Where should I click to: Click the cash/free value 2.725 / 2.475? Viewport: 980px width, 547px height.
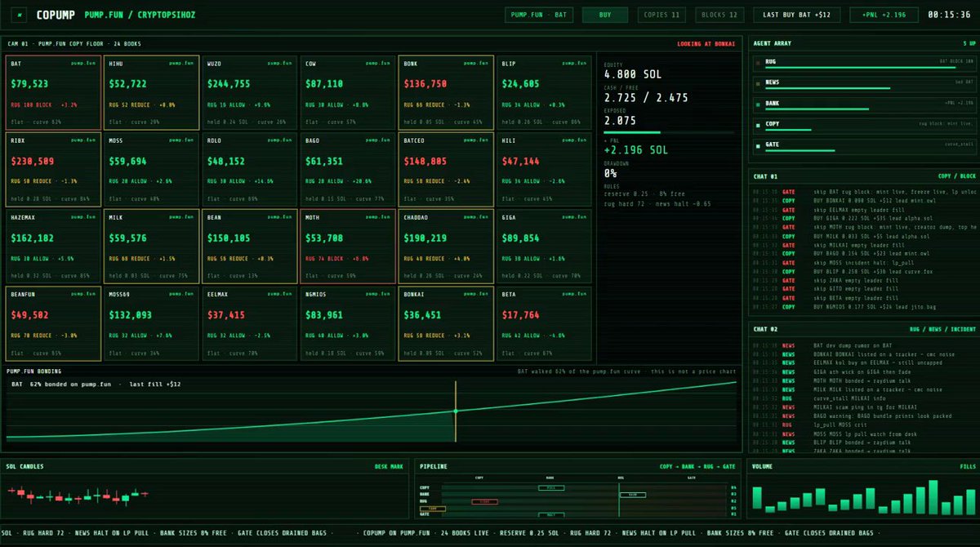(x=644, y=97)
